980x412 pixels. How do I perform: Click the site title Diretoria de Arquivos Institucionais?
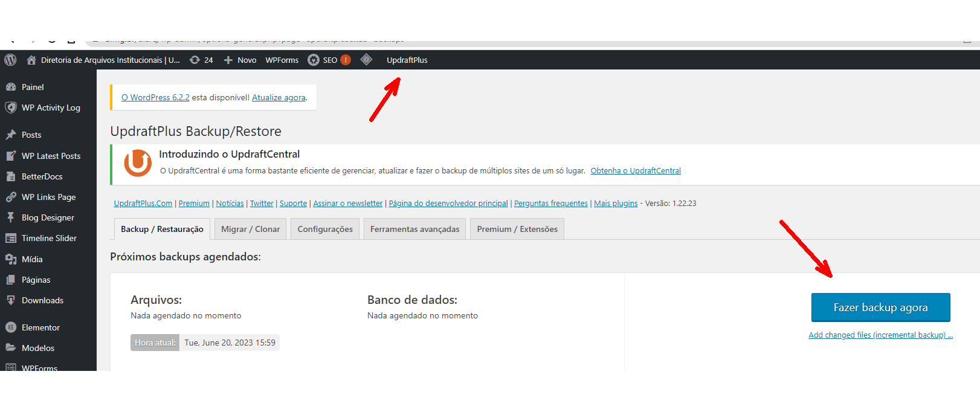click(x=111, y=60)
